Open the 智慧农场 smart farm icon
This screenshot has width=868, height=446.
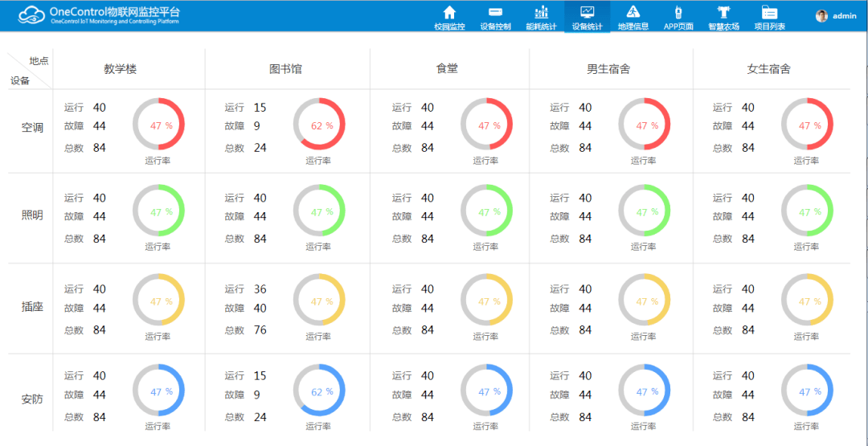point(723,12)
